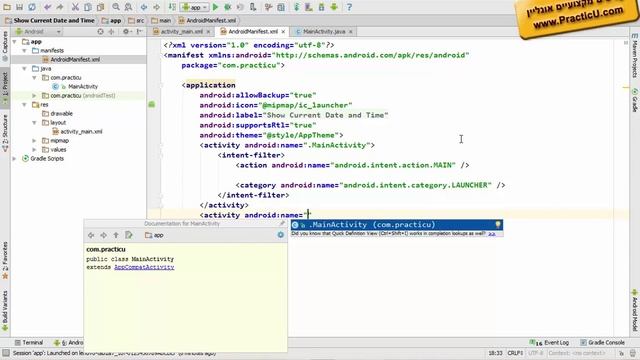The image size is (640, 360).
Task: Open the Structure side tab
Action: pyautogui.click(x=5, y=133)
